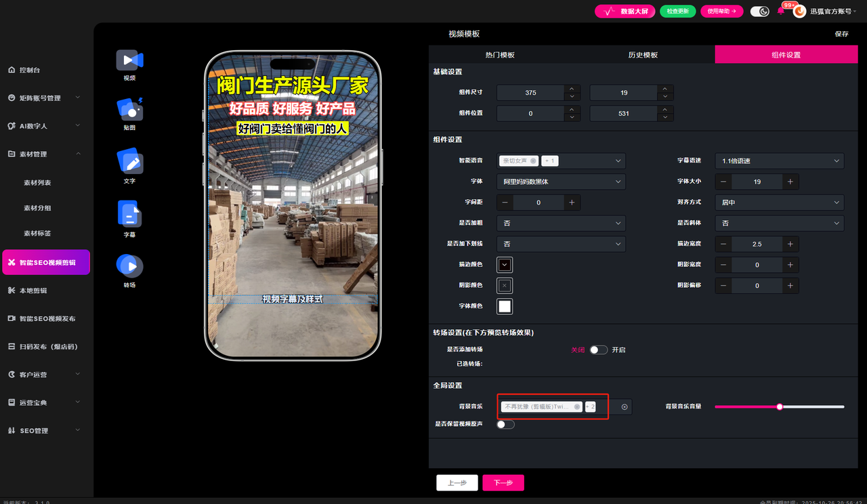This screenshot has width=867, height=504.
Task: Expand the 对齐方式 alignment dropdown
Action: pyautogui.click(x=780, y=203)
